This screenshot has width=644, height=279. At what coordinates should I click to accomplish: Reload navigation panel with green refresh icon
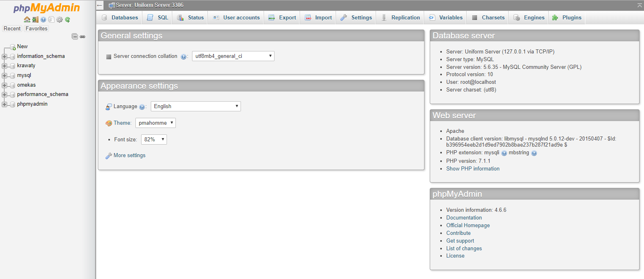(x=68, y=19)
